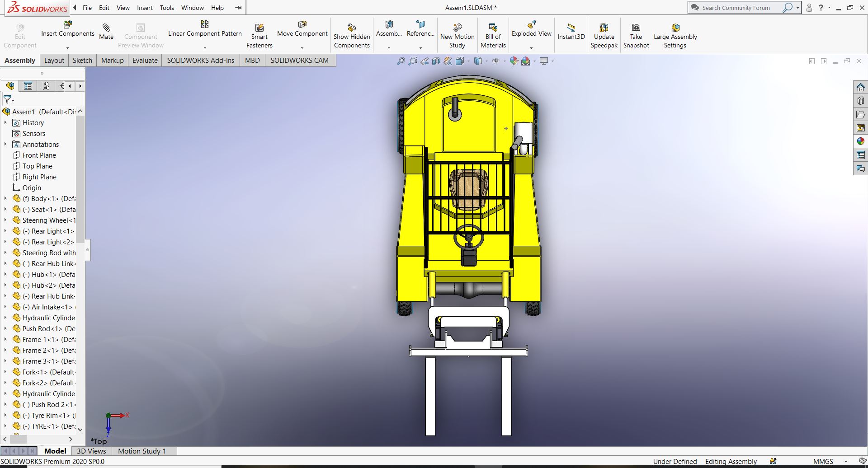Expand the History folder in tree
868x468 pixels.
[x=5, y=122]
